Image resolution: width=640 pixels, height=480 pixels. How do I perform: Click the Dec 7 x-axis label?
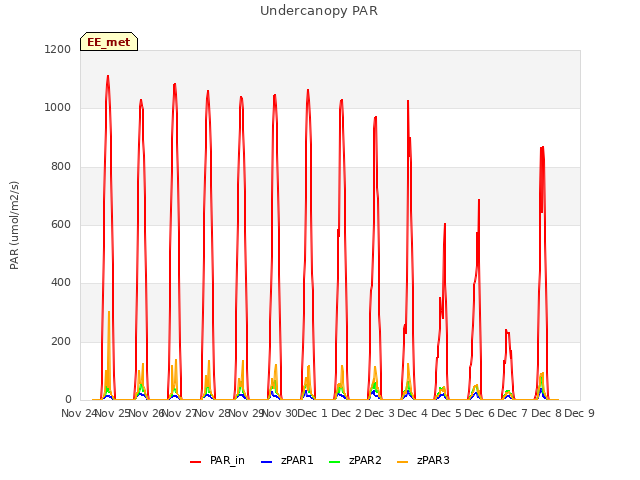(512, 413)
